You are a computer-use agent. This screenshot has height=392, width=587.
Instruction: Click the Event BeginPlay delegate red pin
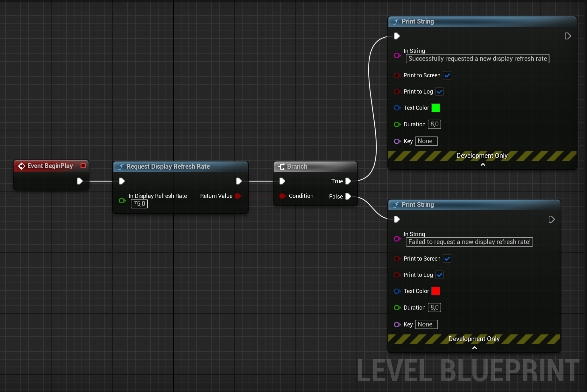[x=83, y=166]
